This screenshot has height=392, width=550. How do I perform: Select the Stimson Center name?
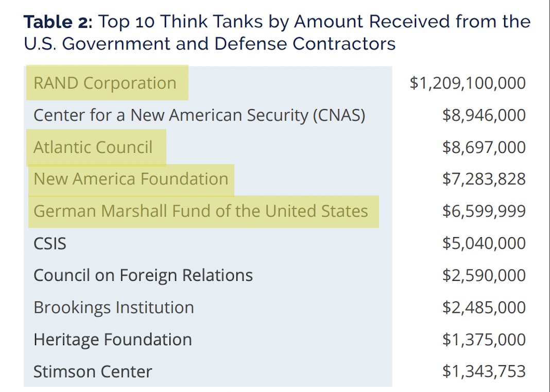tap(93, 371)
